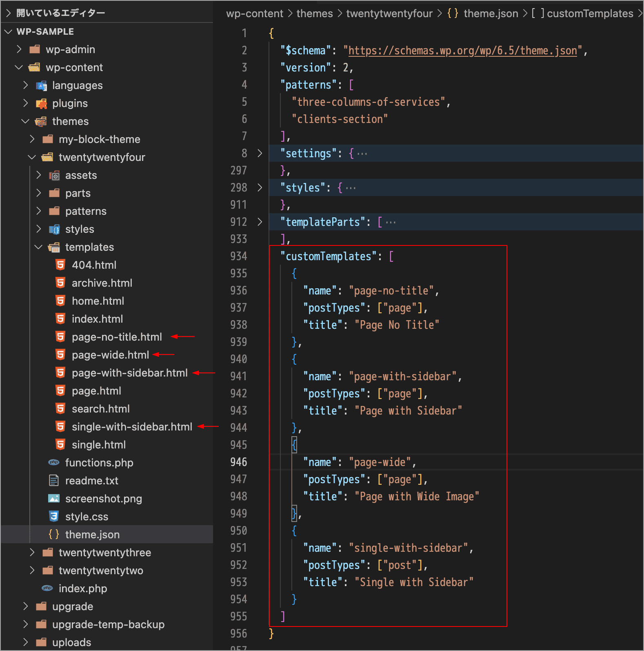Click the image icon for screenshot.png
The width and height of the screenshot is (644, 651).
[54, 499]
